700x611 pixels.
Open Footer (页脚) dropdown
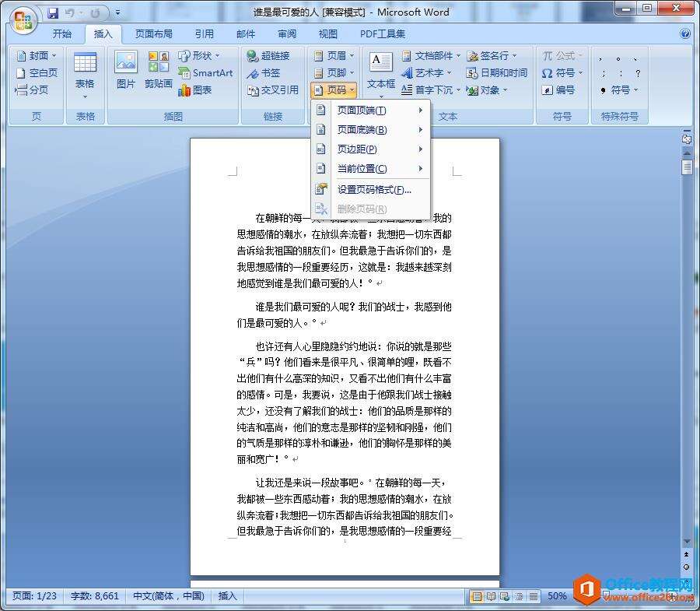click(x=334, y=73)
